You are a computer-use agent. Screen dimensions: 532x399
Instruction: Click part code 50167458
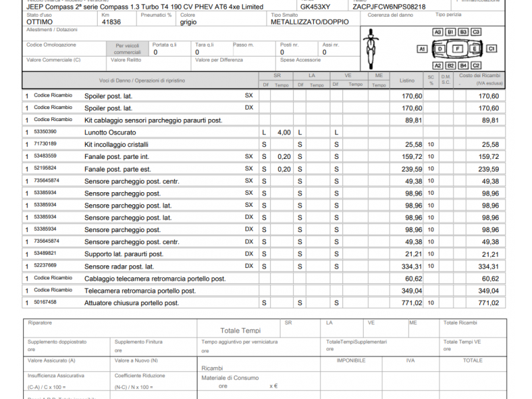pyautogui.click(x=45, y=302)
